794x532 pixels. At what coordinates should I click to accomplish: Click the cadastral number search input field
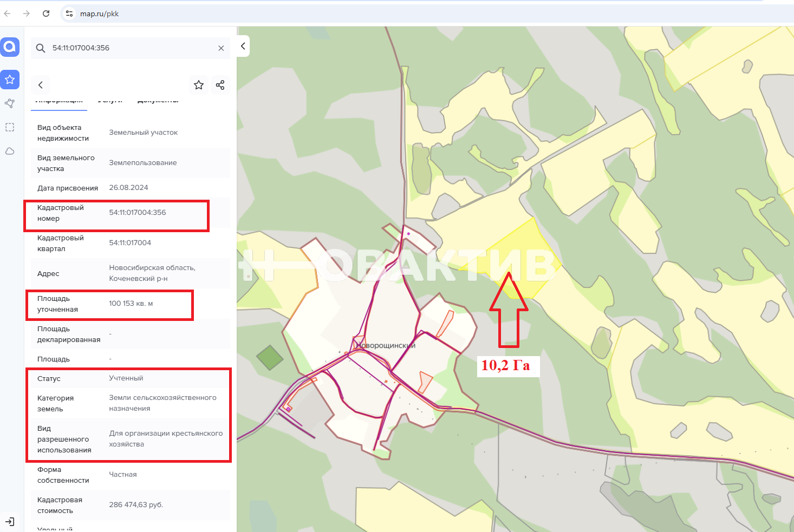[x=130, y=48]
